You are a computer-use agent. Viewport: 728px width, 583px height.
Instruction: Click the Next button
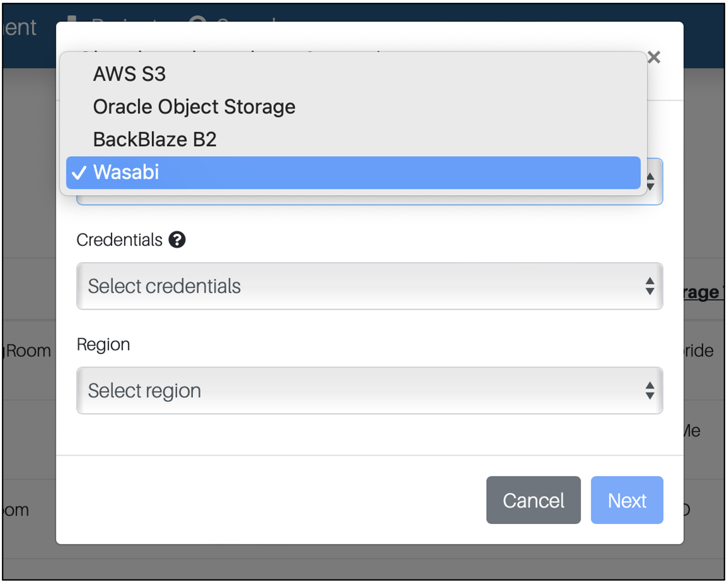point(627,500)
